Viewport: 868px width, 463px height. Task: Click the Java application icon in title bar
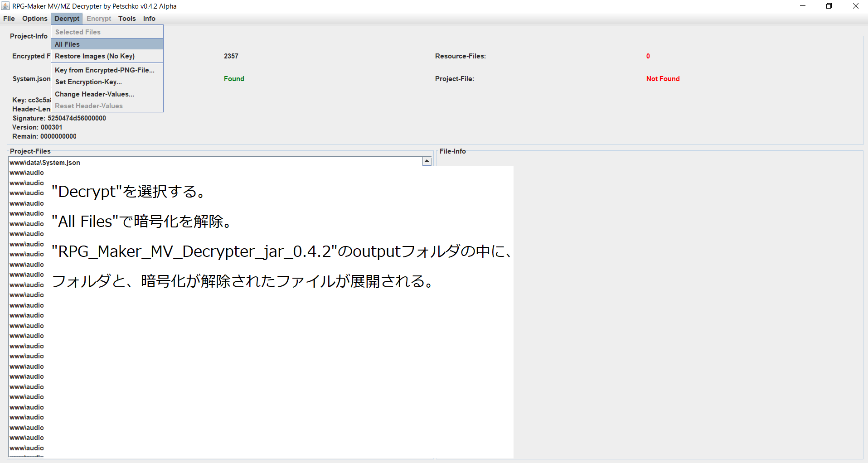click(5, 6)
